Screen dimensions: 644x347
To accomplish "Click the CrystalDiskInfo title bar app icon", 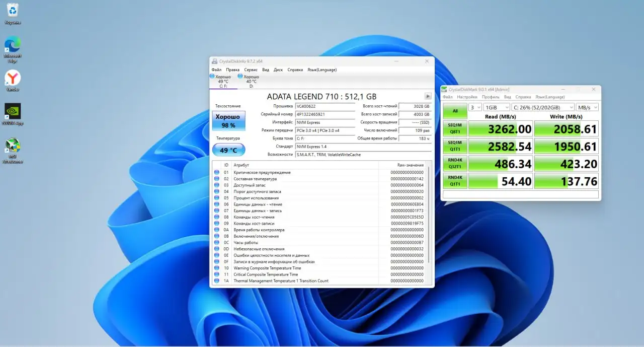I will point(214,61).
